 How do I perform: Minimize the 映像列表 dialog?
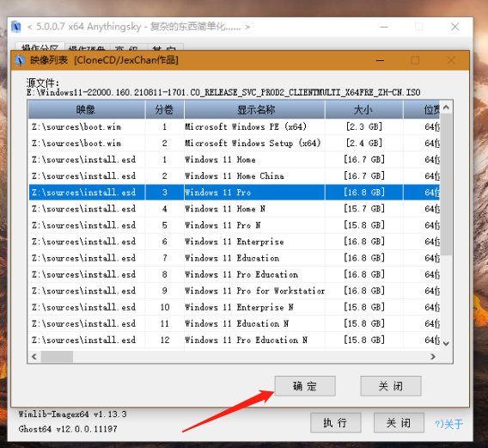tap(380, 60)
